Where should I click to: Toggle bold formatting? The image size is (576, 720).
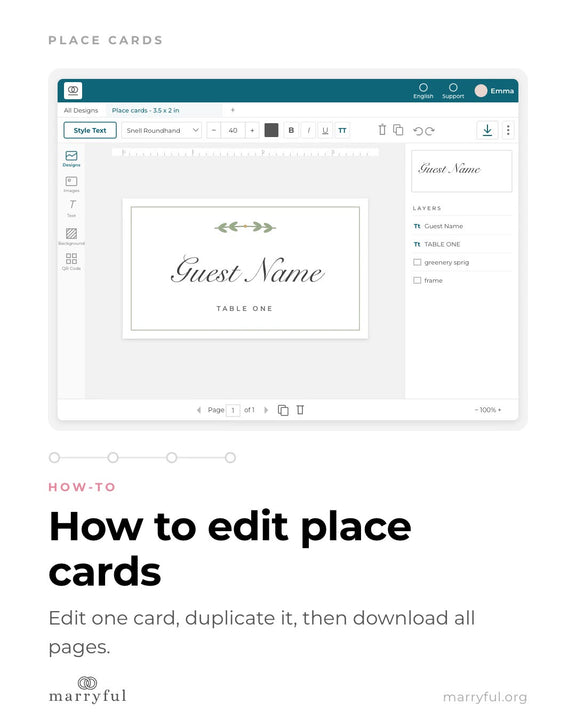click(291, 130)
